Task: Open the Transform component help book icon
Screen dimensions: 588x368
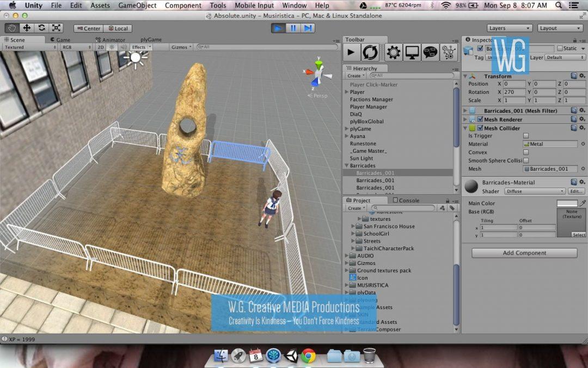Action: point(574,76)
